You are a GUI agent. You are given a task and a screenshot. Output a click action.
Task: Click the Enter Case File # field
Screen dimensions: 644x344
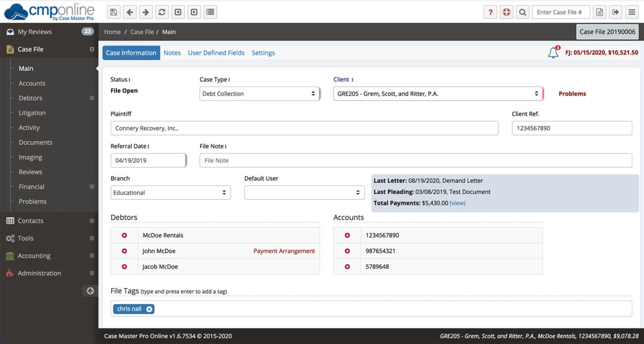[561, 12]
